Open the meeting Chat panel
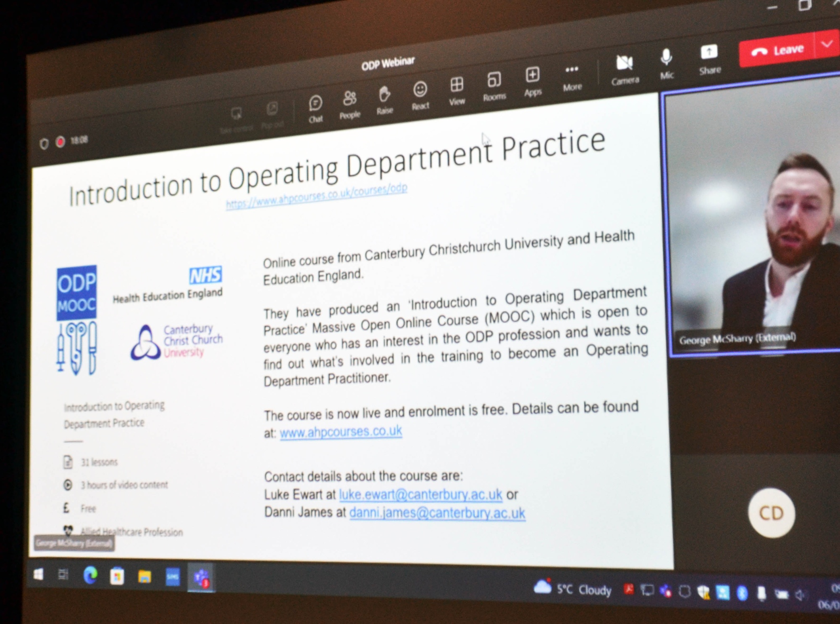Viewport: 840px width, 624px height. point(315,109)
